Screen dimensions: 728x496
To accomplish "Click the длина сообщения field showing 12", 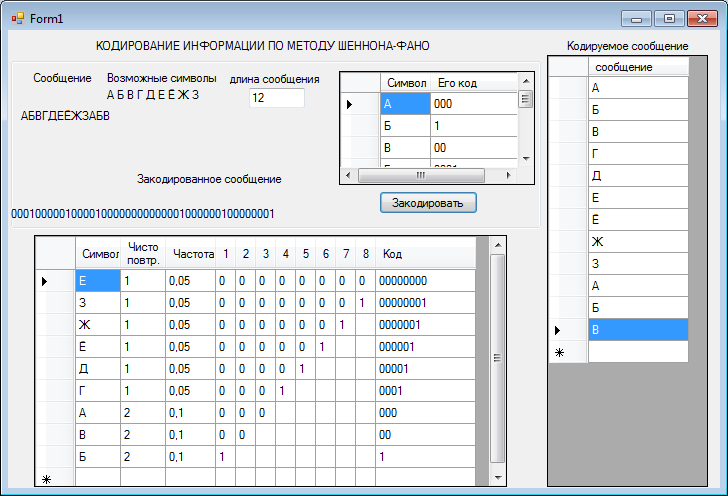I will coord(277,98).
